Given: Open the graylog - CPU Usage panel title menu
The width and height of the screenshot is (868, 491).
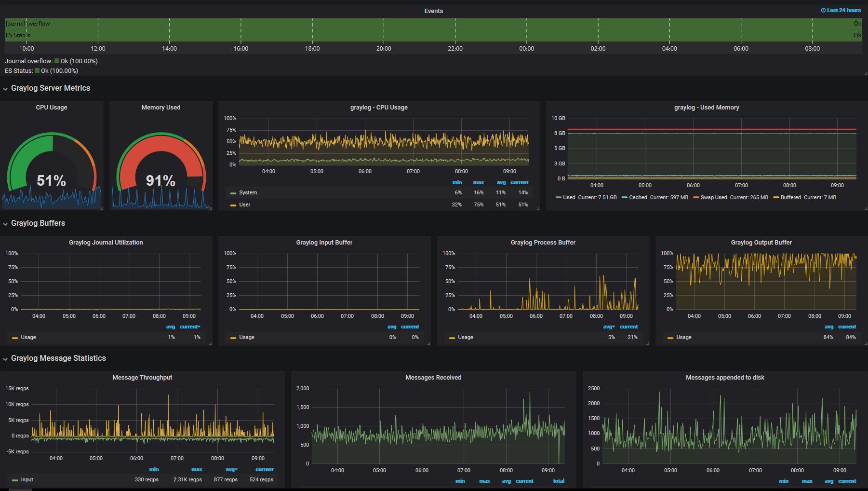Looking at the screenshot, I should tap(379, 108).
